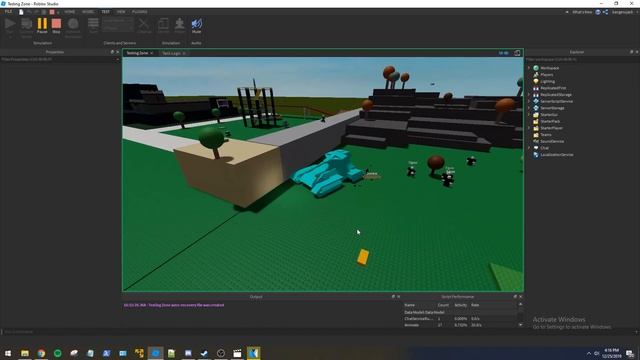Viewport: 640px width, 360px height.
Task: Launch Google Chrome from the taskbar
Action: 41,353
